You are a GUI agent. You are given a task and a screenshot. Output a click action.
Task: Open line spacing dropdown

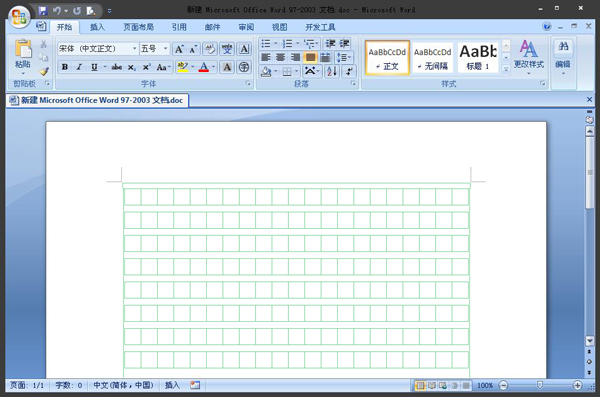pos(344,57)
